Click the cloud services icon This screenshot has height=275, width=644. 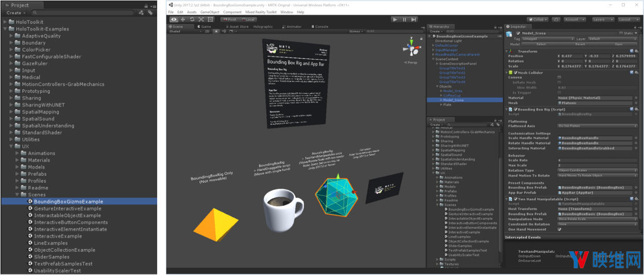(x=556, y=20)
